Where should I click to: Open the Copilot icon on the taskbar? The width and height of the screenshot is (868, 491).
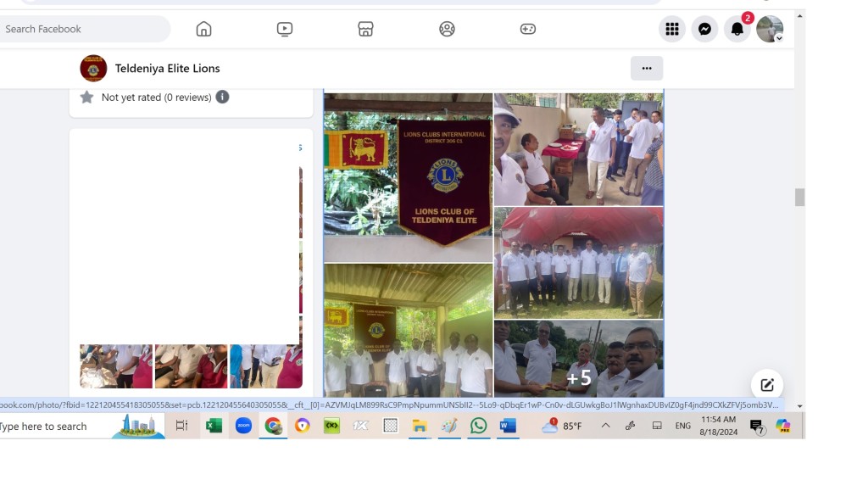tap(782, 426)
